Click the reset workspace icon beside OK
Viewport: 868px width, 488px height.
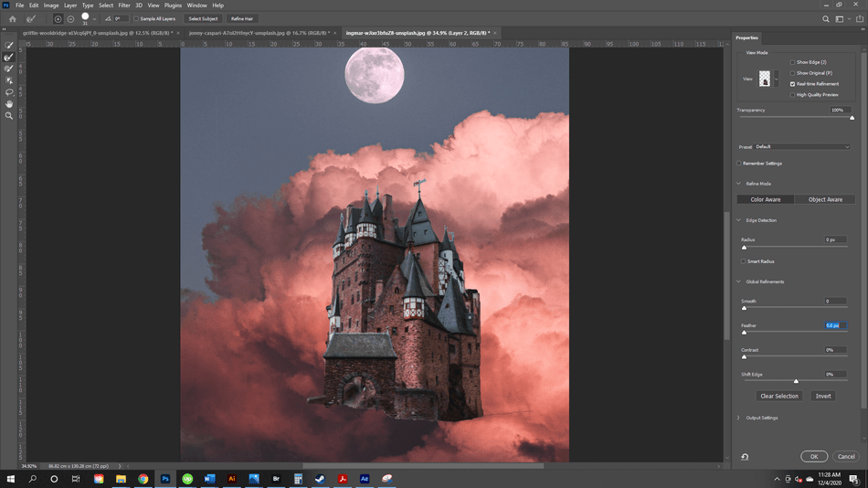(745, 457)
